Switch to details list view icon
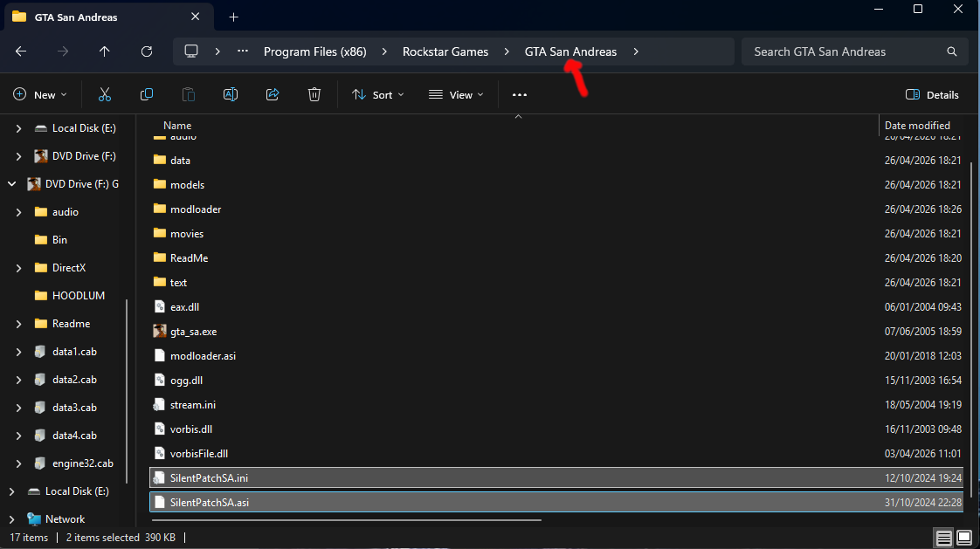 click(x=943, y=538)
